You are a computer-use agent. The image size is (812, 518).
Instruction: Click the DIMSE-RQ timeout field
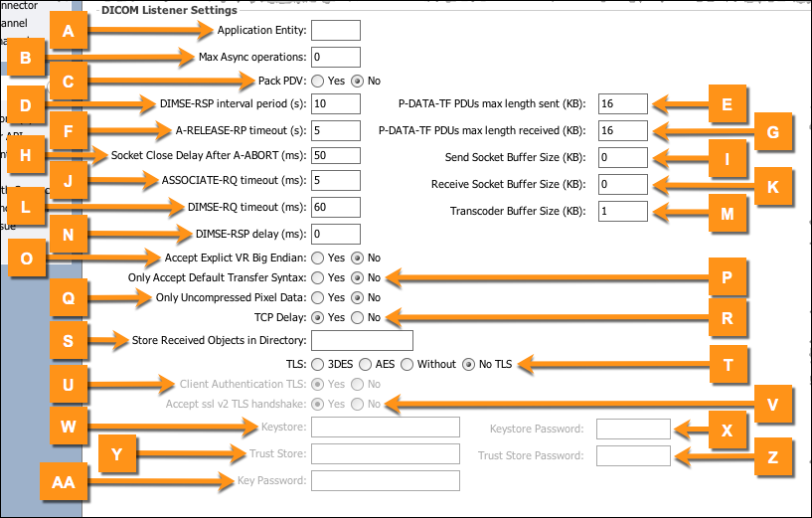click(335, 207)
